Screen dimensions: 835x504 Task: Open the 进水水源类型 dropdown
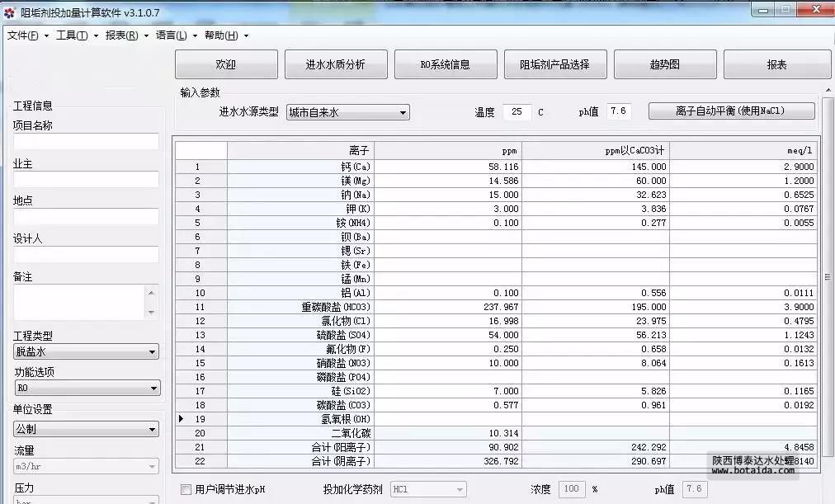click(347, 113)
